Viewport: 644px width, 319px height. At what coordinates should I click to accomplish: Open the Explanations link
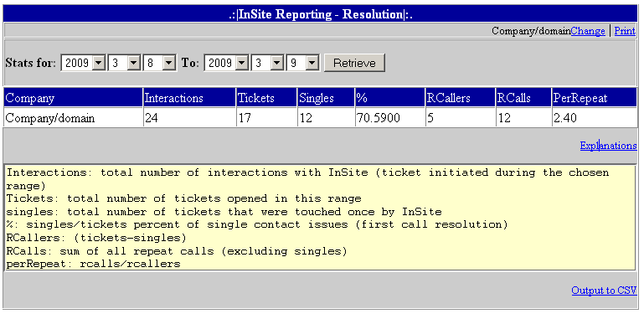coord(608,146)
